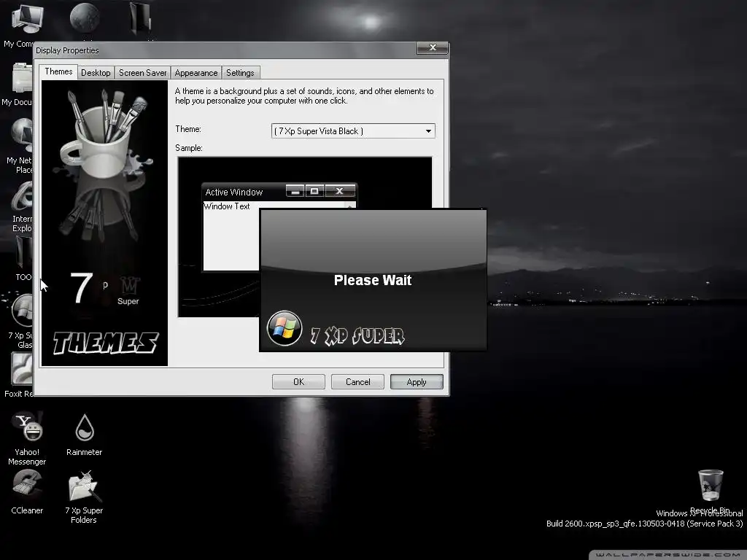Go to the Settings tab
The width and height of the screenshot is (747, 560).
240,73
